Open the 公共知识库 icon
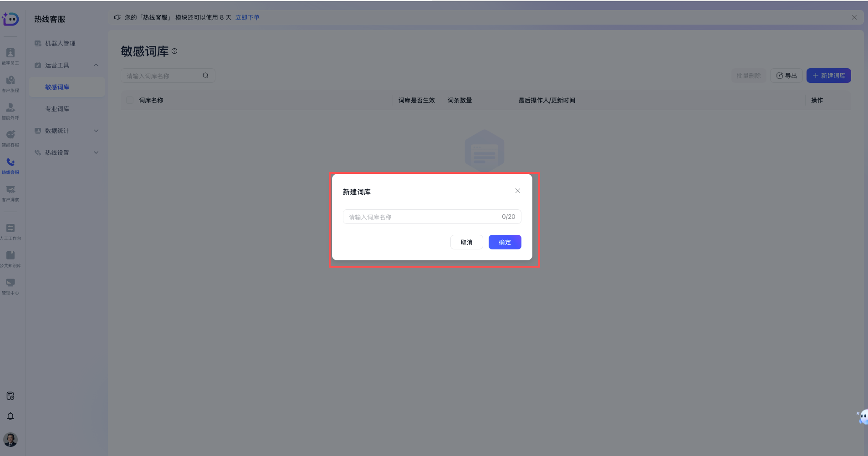868x456 pixels. (10, 258)
